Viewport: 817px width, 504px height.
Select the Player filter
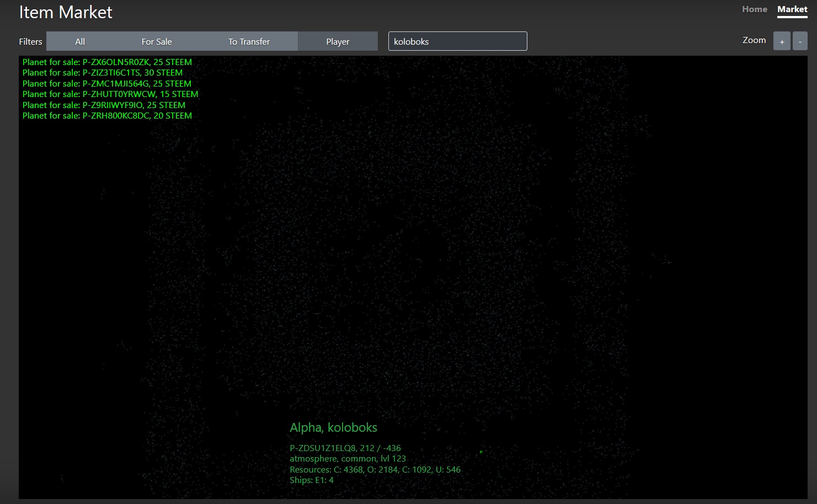click(338, 41)
